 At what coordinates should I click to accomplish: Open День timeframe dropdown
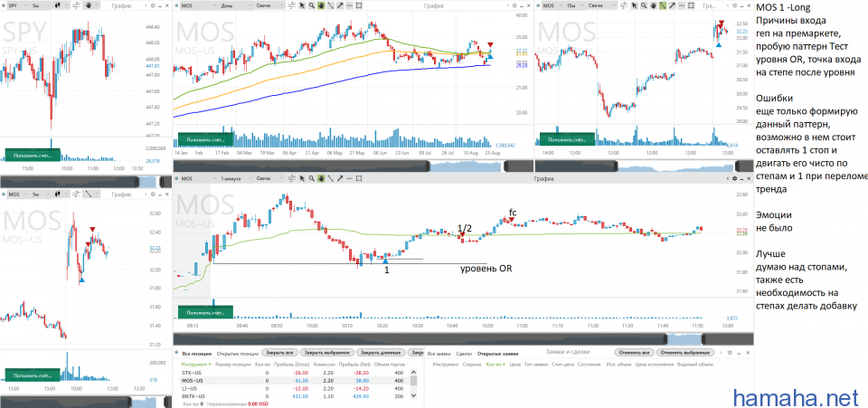pos(236,5)
